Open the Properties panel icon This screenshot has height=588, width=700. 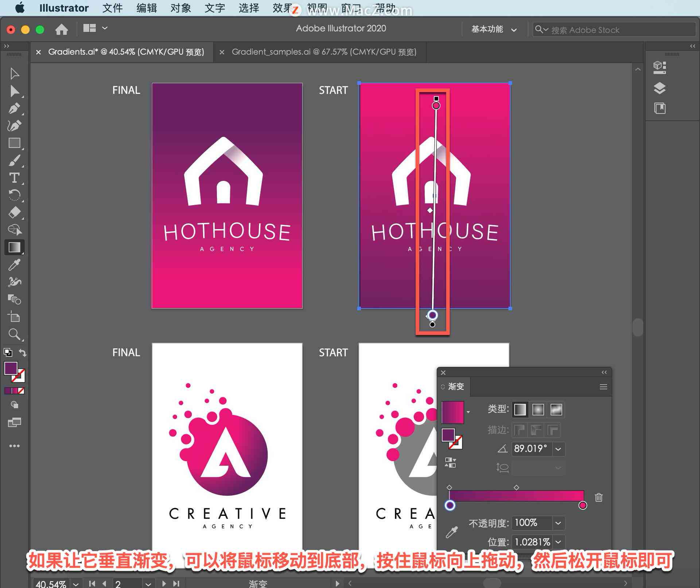(x=660, y=67)
